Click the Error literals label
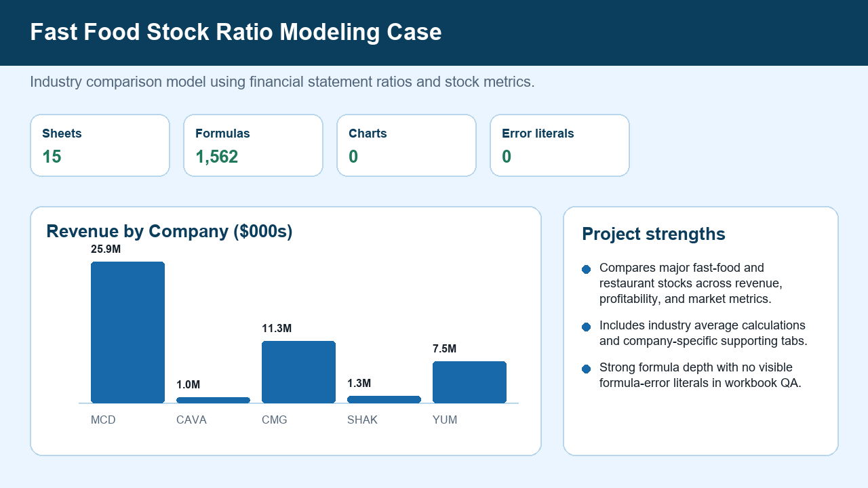This screenshot has height=488, width=868. (x=538, y=134)
